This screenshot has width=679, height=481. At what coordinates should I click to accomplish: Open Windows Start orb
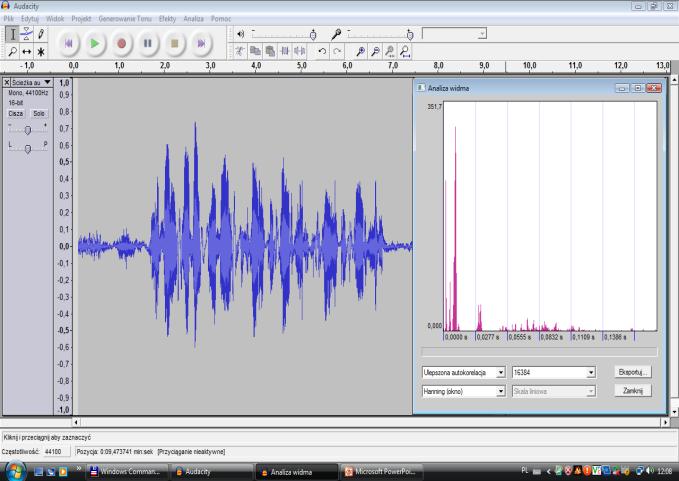click(x=15, y=471)
